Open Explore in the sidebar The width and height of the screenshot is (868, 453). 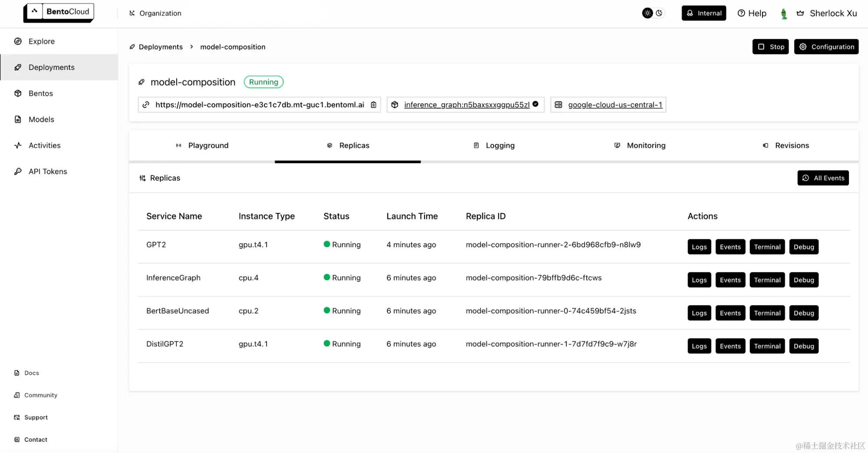click(x=59, y=41)
